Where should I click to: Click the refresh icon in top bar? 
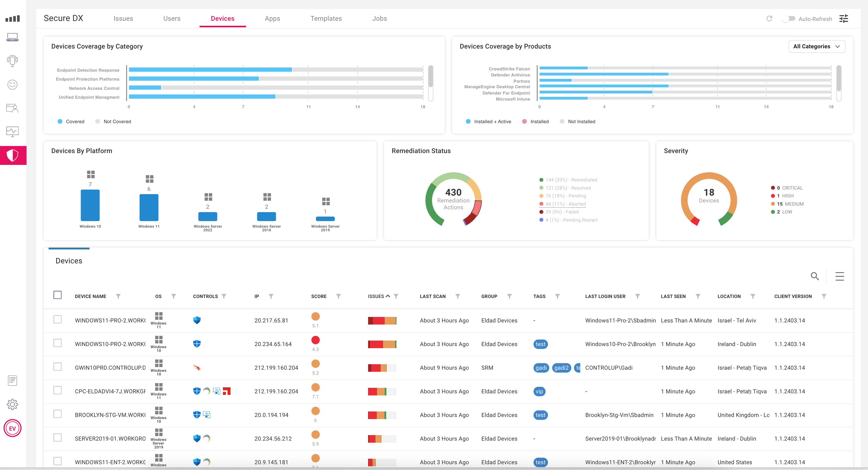(769, 19)
